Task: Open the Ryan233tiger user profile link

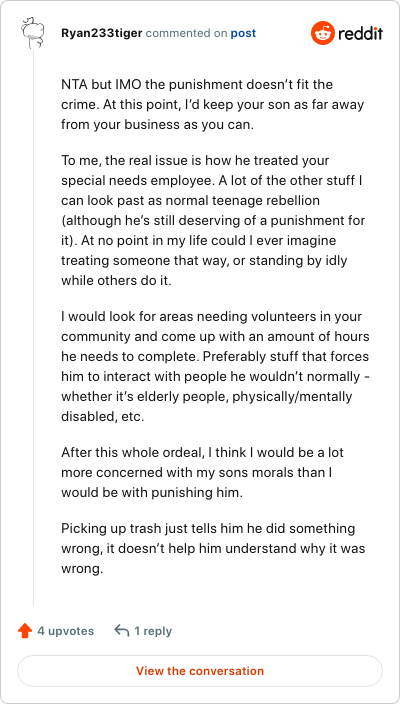Action: (x=102, y=33)
